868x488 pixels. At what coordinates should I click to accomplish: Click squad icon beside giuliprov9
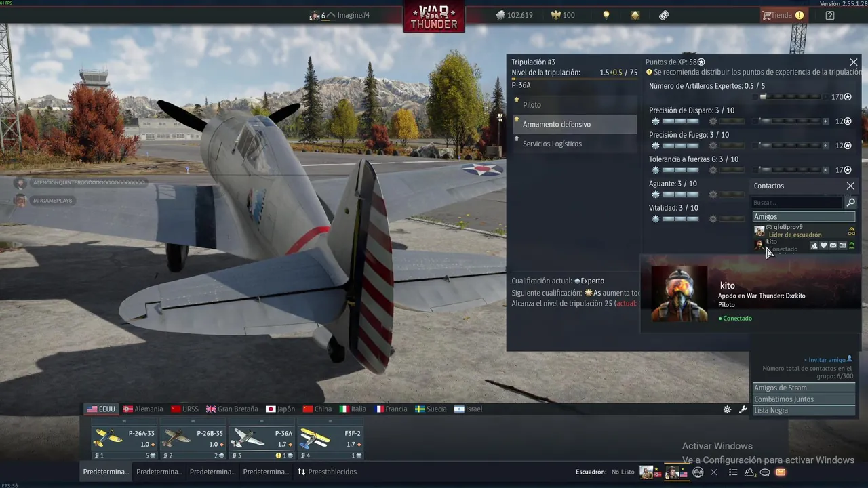(x=852, y=231)
